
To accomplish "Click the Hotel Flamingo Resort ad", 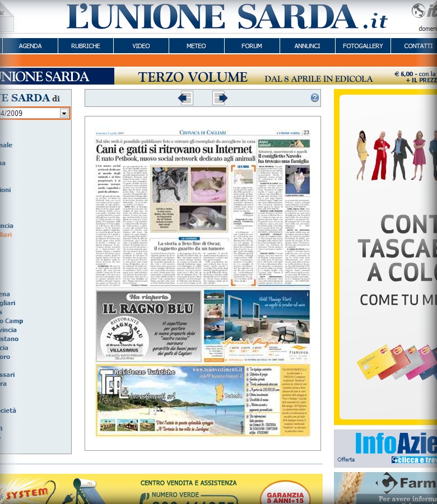I will [x=257, y=326].
